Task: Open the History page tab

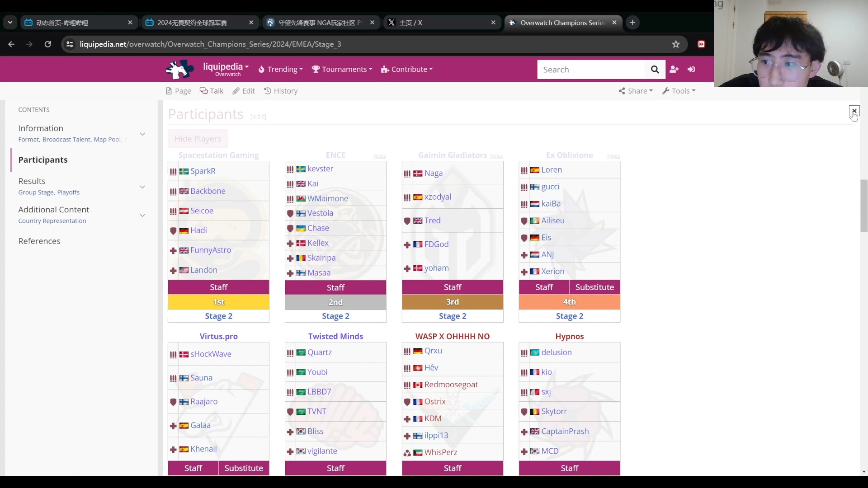Action: click(x=281, y=91)
